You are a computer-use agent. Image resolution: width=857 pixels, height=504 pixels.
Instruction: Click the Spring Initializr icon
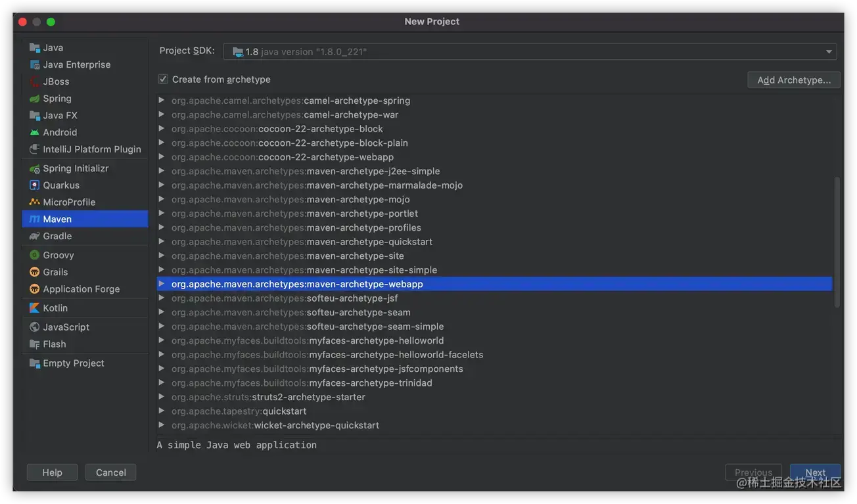[x=35, y=169]
